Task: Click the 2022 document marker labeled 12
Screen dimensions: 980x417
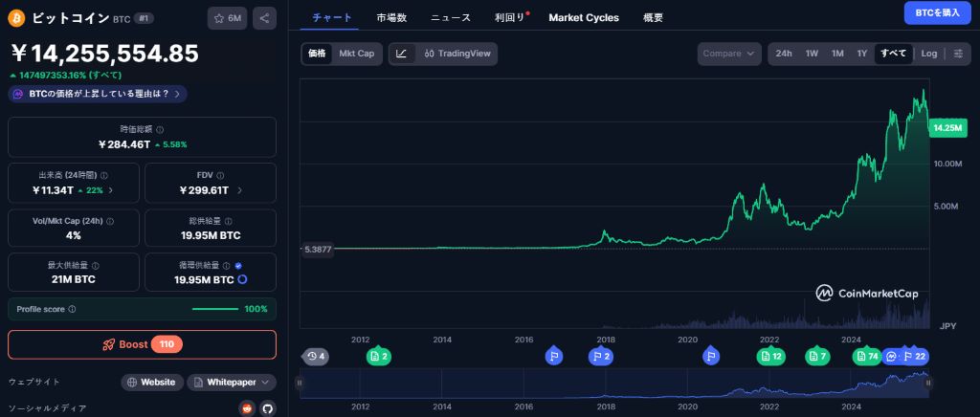Action: click(x=772, y=357)
